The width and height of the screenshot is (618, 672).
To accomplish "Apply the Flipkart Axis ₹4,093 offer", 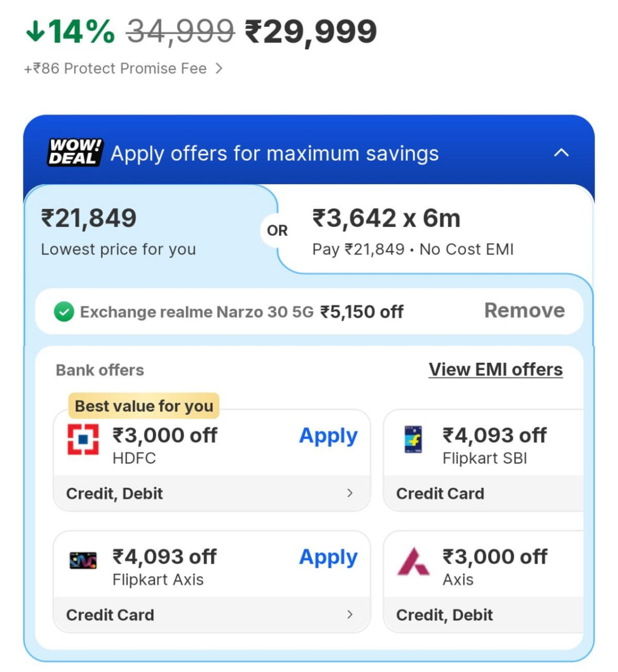I will pyautogui.click(x=328, y=557).
